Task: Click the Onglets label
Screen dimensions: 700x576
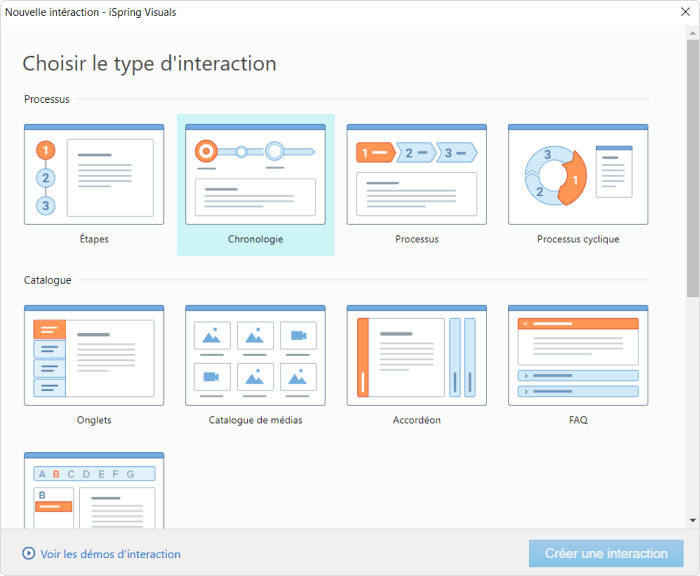Action: [94, 420]
